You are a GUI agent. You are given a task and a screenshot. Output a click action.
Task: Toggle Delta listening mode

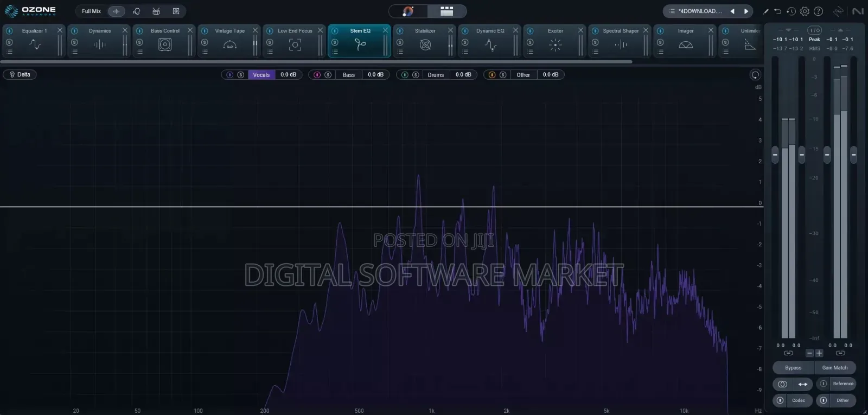tap(20, 74)
